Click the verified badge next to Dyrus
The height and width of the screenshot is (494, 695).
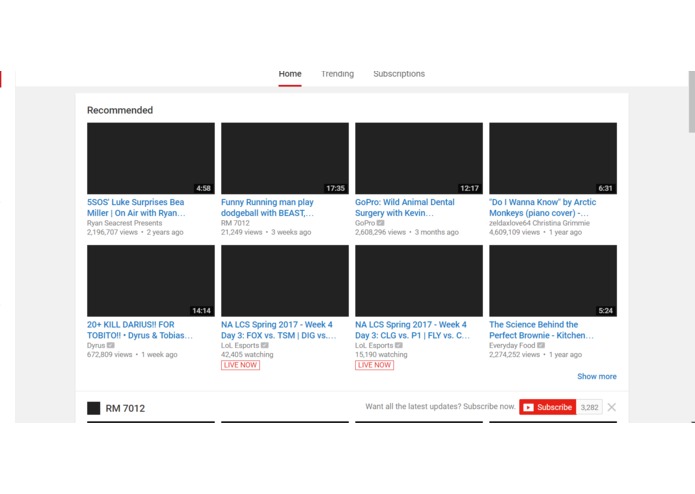coord(110,345)
